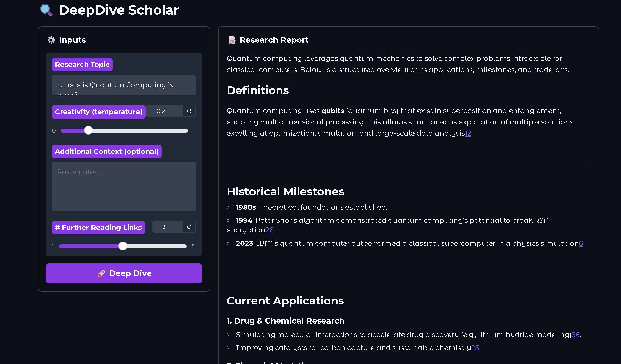Click the magnifying glass logo icon
The width and height of the screenshot is (621, 364).
[46, 10]
